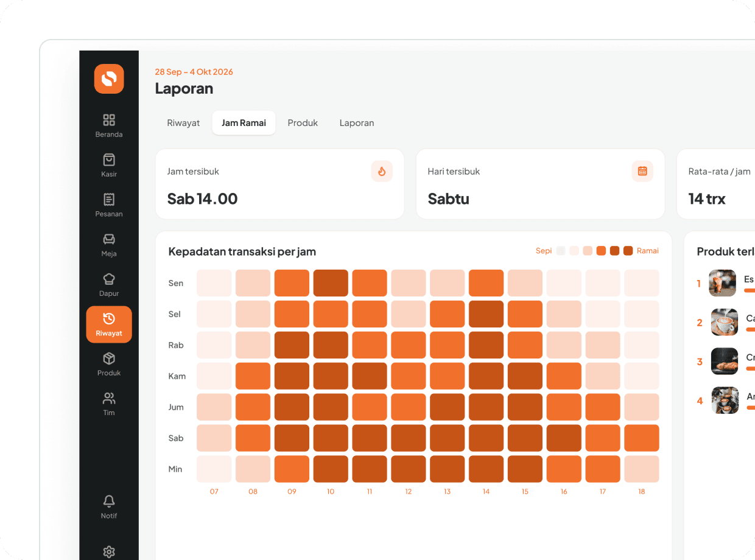Open the first product thumbnail
The height and width of the screenshot is (560, 755).
tap(723, 283)
